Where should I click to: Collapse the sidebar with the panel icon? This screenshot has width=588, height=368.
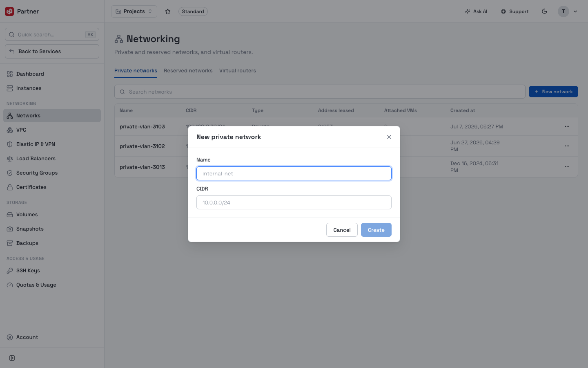point(12,358)
